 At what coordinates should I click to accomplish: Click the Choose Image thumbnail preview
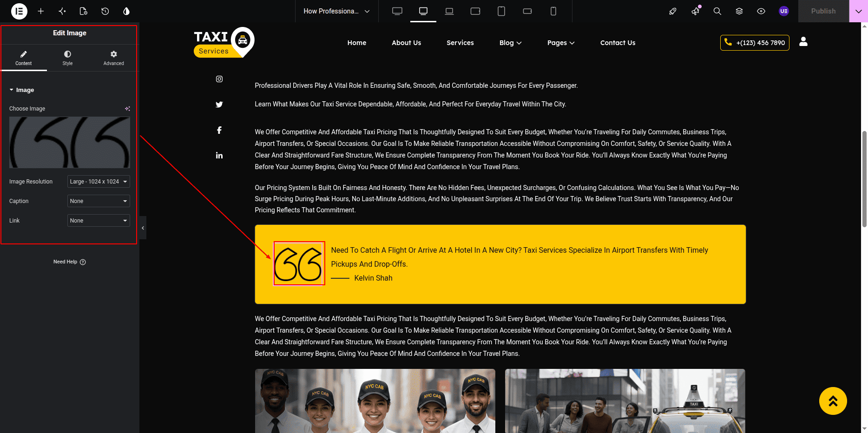click(70, 142)
